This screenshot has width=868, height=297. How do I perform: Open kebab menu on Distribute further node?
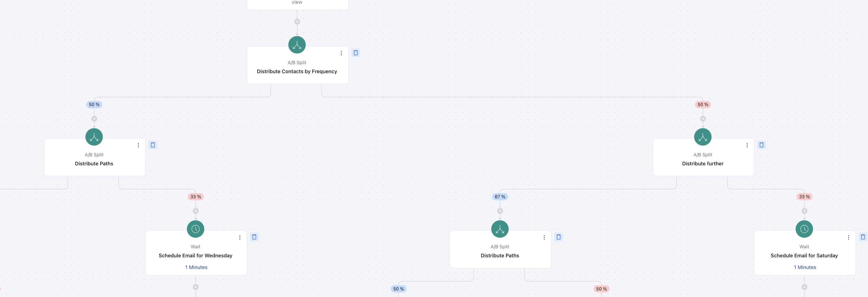[x=747, y=145]
